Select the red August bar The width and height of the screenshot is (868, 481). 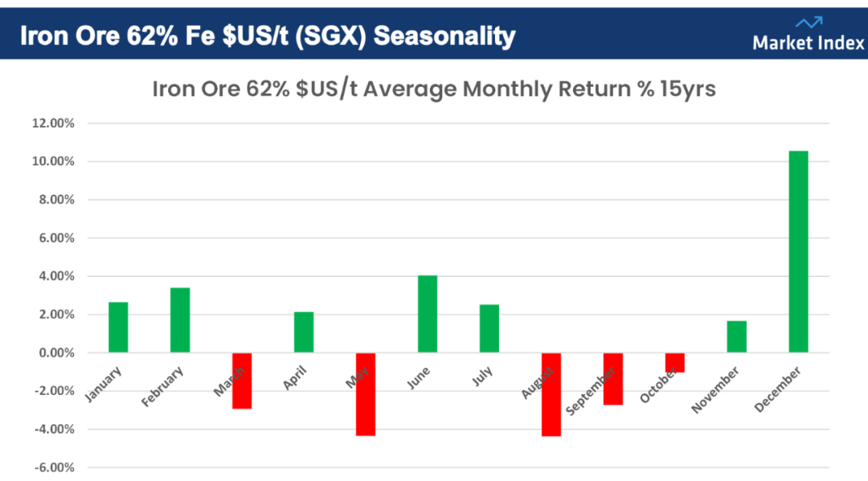point(551,394)
